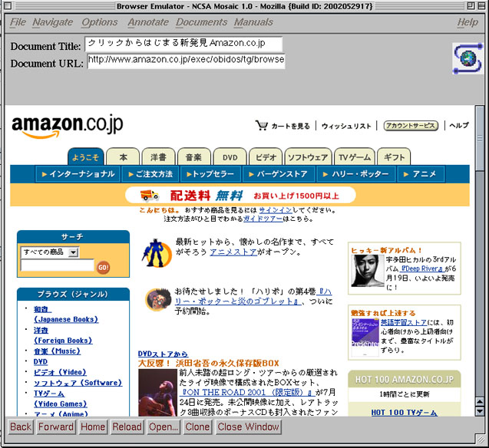Screen dimensions: 489x448
Task: Open the Documents menu
Action: [x=201, y=22]
